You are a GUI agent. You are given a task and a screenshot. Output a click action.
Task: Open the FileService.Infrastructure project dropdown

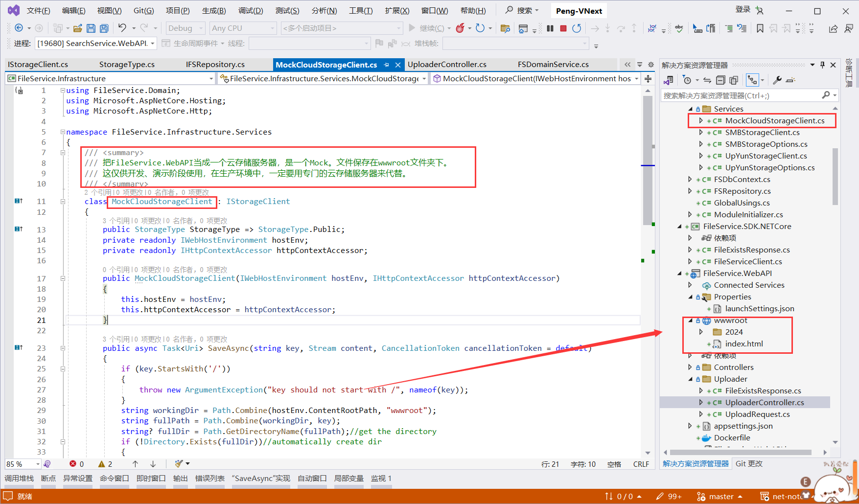tap(110, 78)
